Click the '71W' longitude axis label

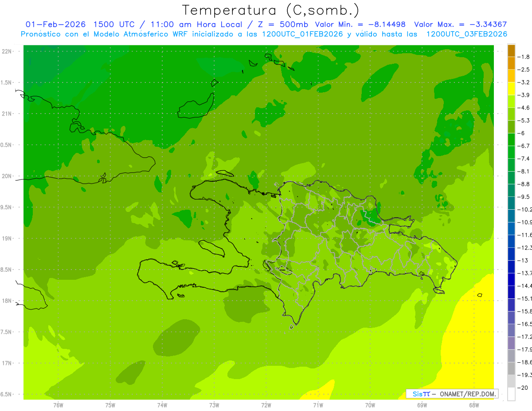click(x=318, y=404)
